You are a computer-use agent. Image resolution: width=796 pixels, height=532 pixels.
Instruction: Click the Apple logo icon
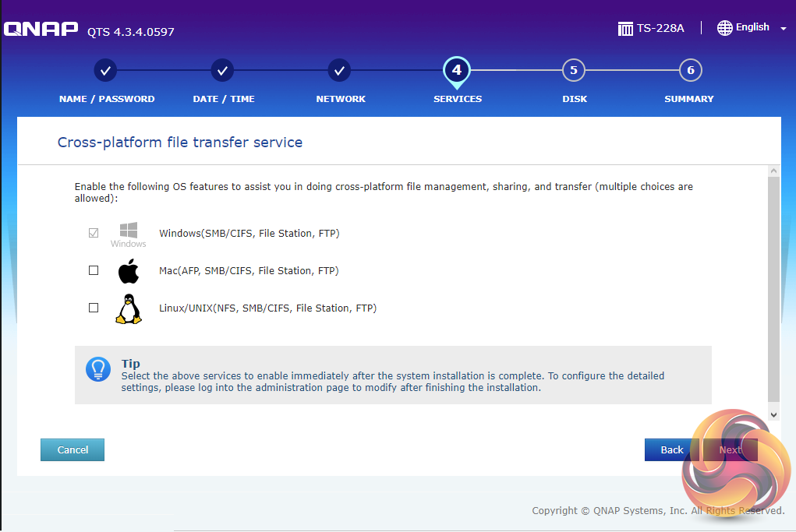coord(129,271)
